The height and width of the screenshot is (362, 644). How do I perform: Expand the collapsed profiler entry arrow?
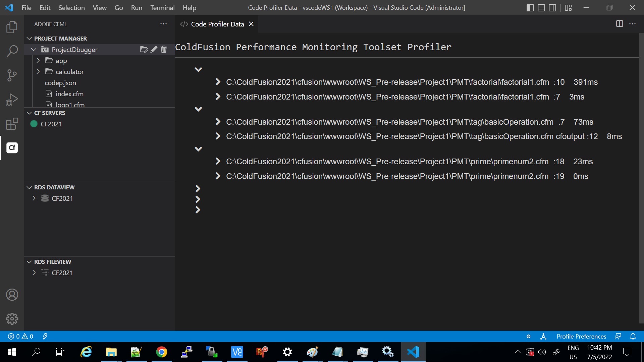(198, 189)
